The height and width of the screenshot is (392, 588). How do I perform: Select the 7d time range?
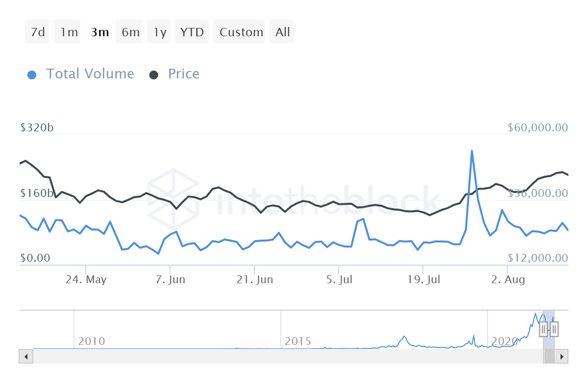click(37, 32)
